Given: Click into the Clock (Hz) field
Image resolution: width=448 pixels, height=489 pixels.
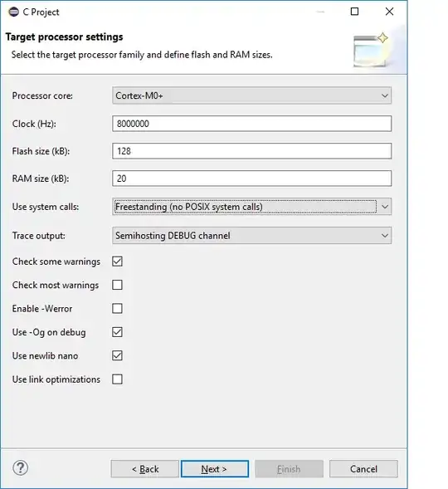Looking at the screenshot, I should pyautogui.click(x=251, y=124).
